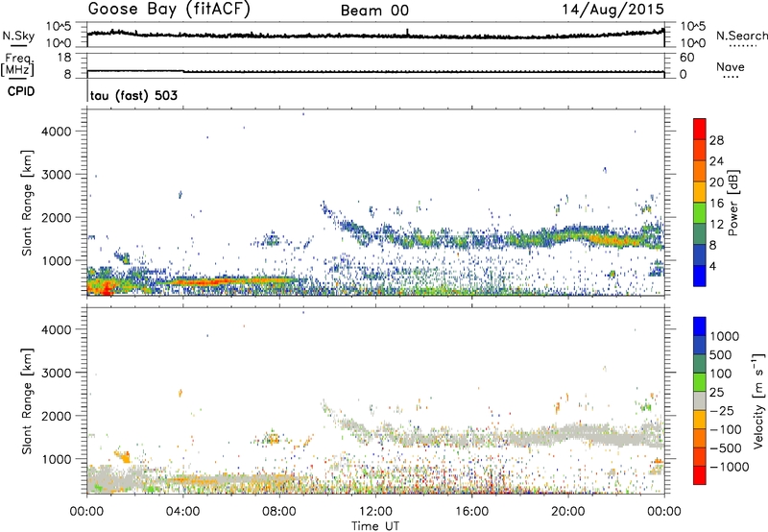The width and height of the screenshot is (768, 532).
Task: Click the 4 label on Power colorbar
Action: [713, 266]
